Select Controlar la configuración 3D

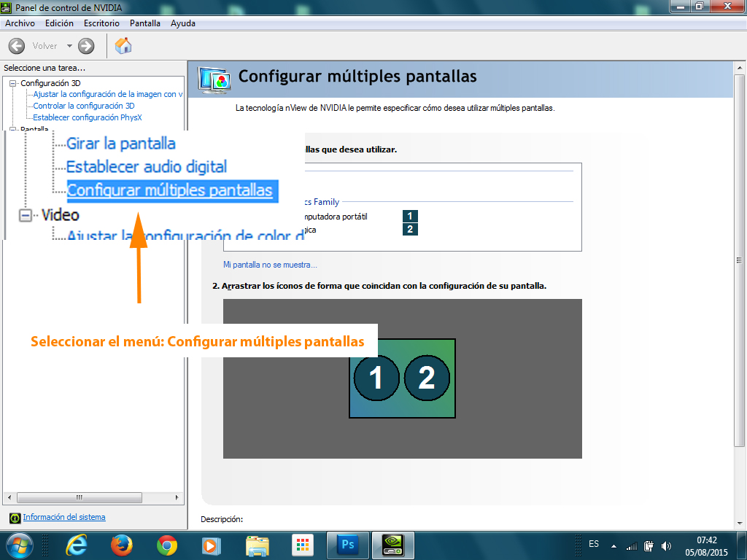pyautogui.click(x=84, y=106)
